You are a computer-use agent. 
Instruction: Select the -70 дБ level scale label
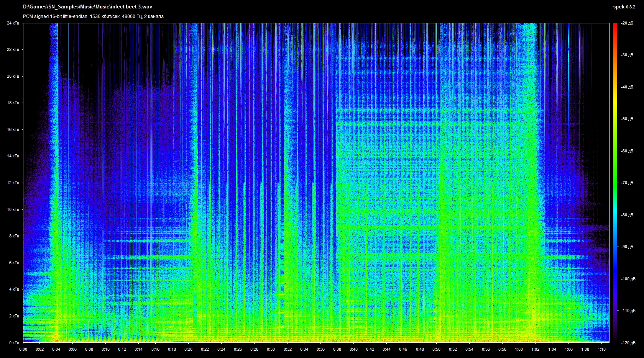click(x=627, y=183)
